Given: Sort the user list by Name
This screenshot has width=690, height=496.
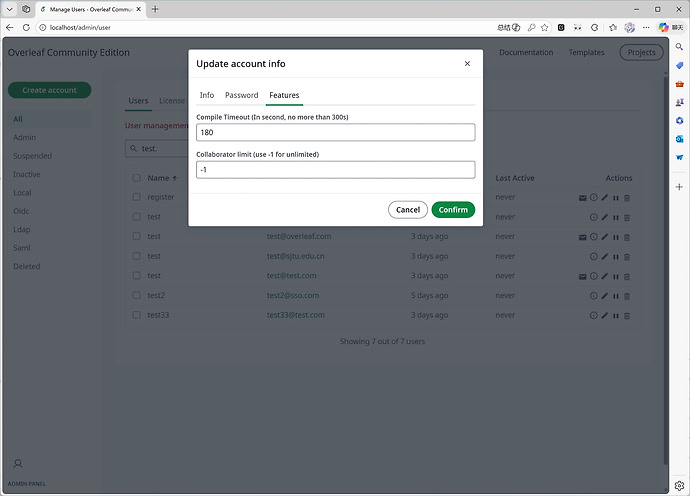Looking at the screenshot, I should pos(162,178).
